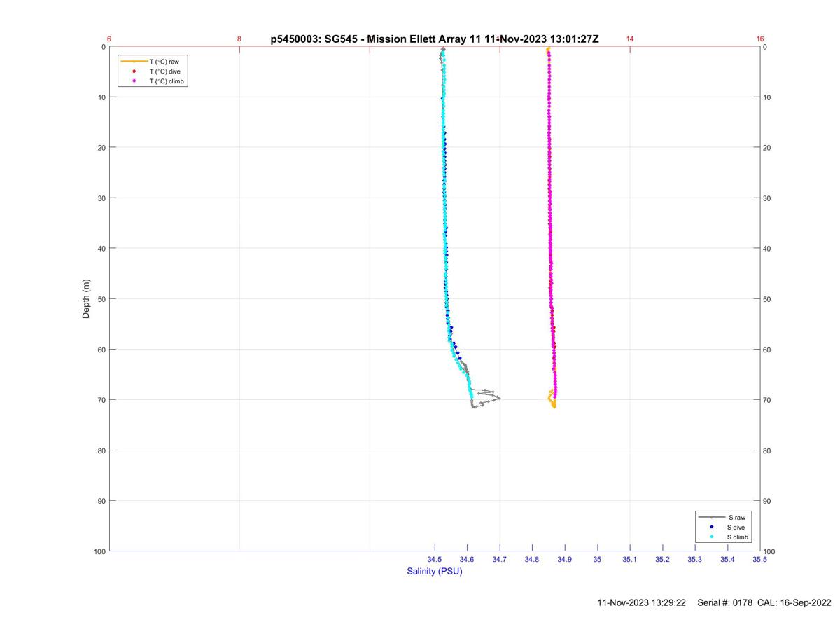Screen dimensions: 840x620
Task: Click the 'Depth (m)' axis label
Action: coord(86,299)
